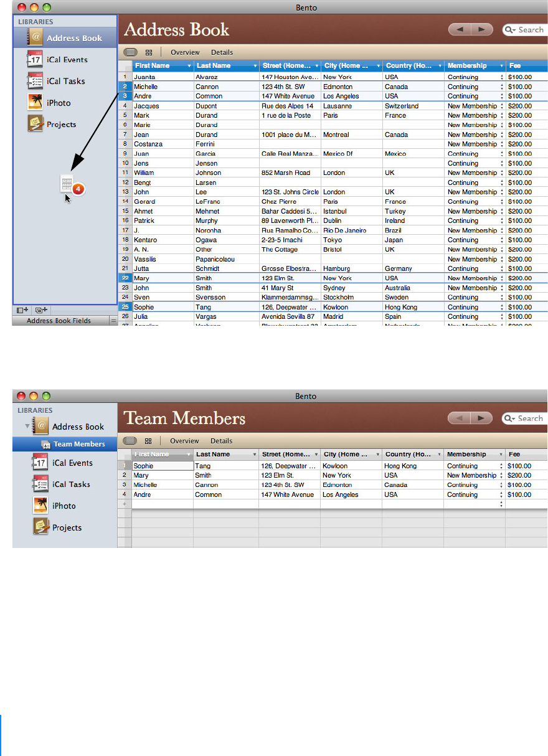This screenshot has height=756, width=548.
Task: Click Fee column header in Team Members window
Action: point(527,454)
